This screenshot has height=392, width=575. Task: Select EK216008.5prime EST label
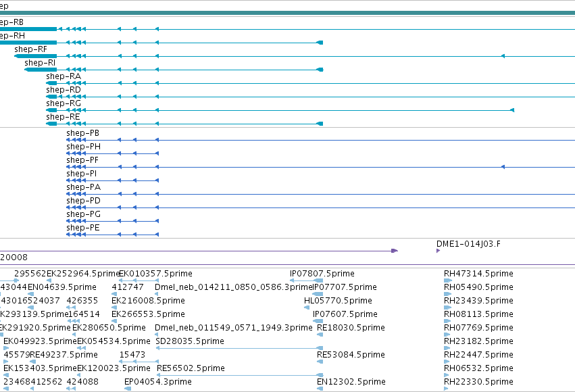(x=148, y=301)
